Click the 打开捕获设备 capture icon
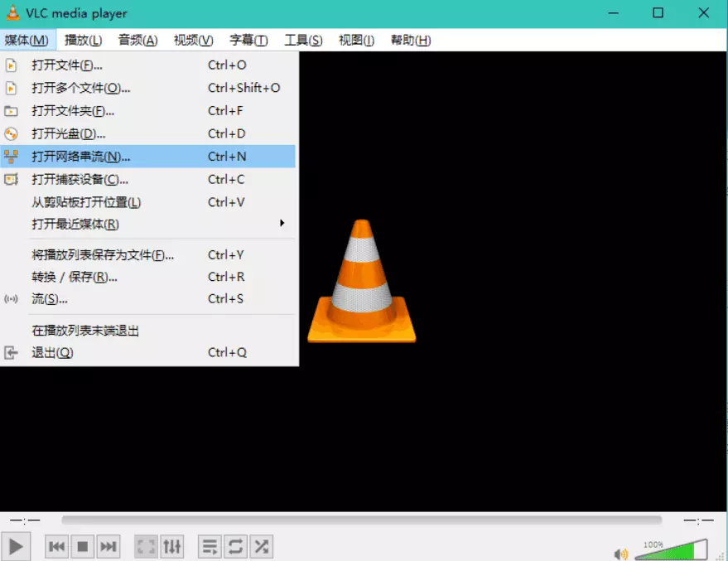Image resolution: width=728 pixels, height=561 pixels. pyautogui.click(x=12, y=179)
